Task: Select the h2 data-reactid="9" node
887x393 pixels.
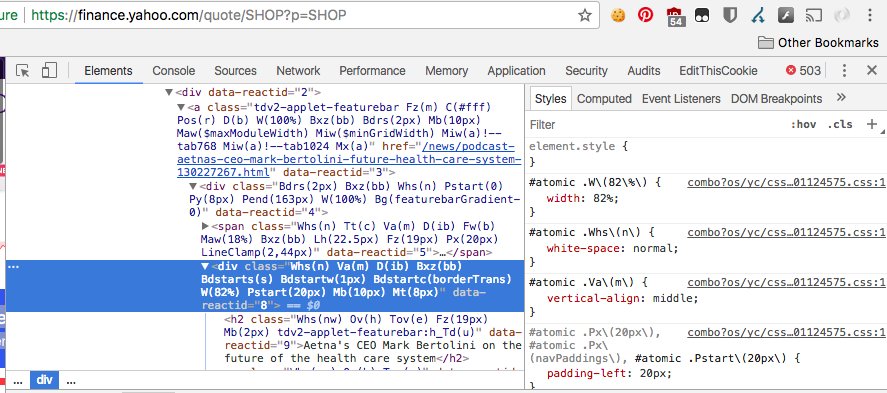Action: point(373,339)
